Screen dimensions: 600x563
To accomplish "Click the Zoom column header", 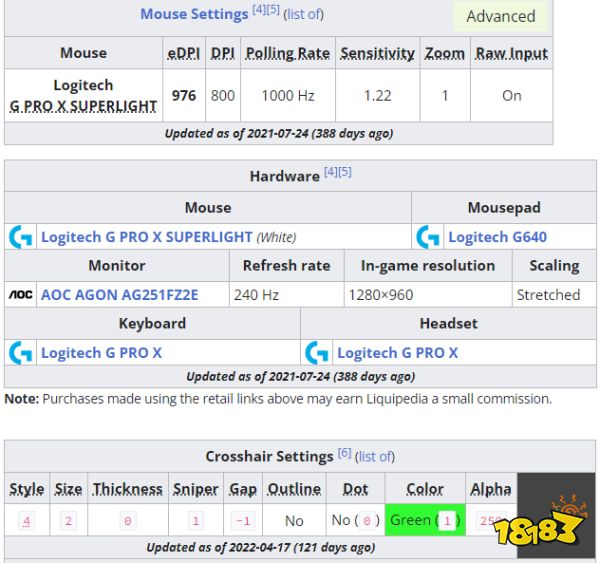I will tap(445, 53).
